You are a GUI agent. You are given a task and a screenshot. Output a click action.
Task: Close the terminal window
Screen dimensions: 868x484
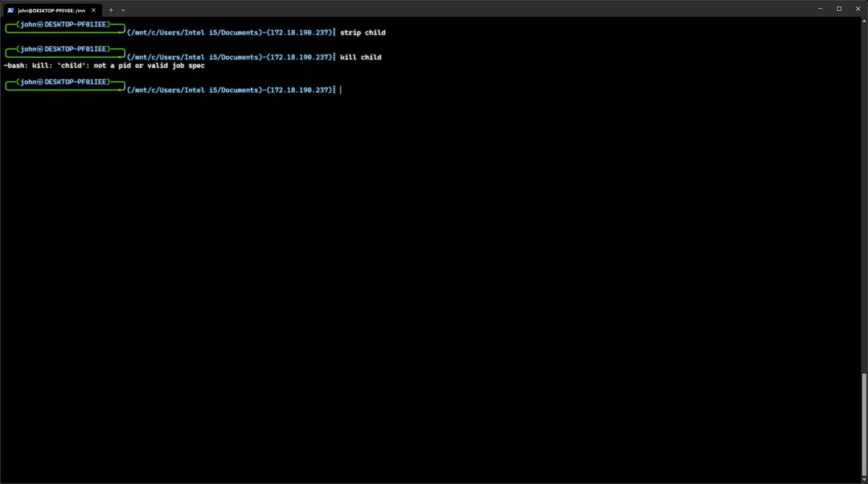pos(859,9)
